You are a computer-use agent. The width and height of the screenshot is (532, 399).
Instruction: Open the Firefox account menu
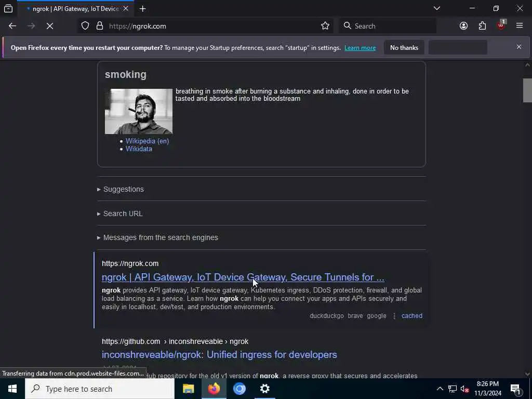pyautogui.click(x=463, y=26)
